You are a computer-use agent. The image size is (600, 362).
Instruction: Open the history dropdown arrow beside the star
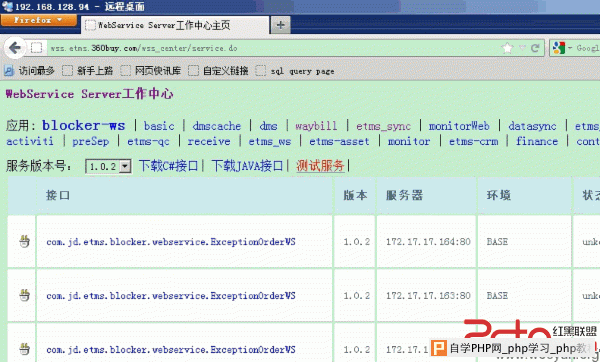pos(522,48)
